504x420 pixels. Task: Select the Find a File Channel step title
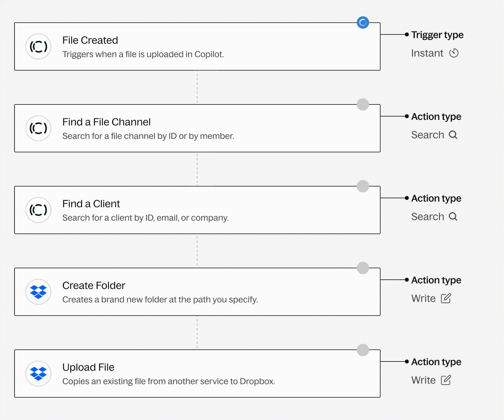(x=106, y=122)
